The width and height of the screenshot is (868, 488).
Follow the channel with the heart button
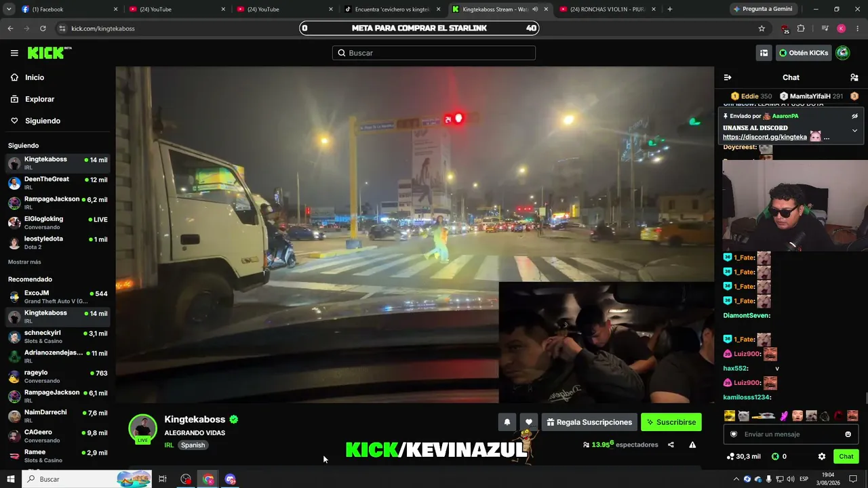[529, 422]
